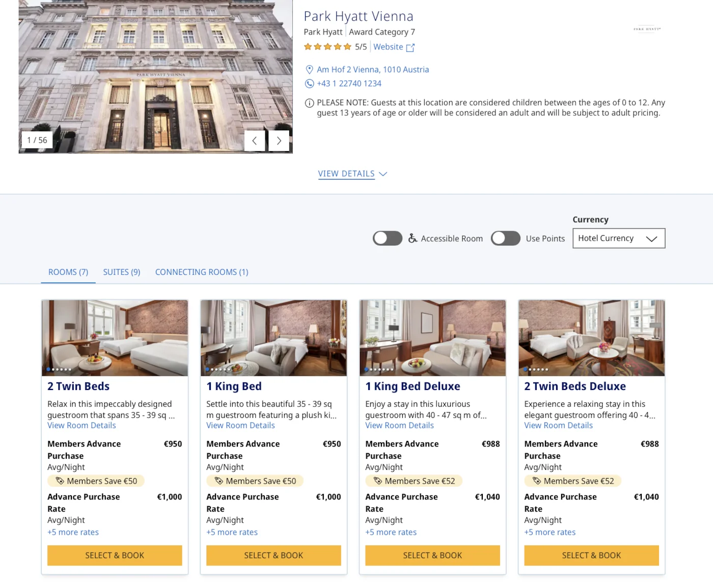
Task: Click the savings tag icon on 1 King Bed Deluxe card
Action: click(x=378, y=481)
